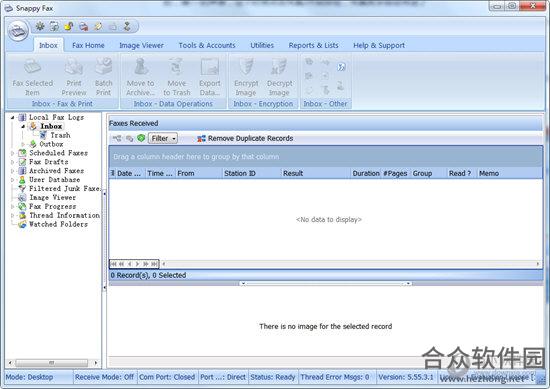Click the pencil note quick access icon
This screenshot has height=389, width=550.
coord(98,26)
